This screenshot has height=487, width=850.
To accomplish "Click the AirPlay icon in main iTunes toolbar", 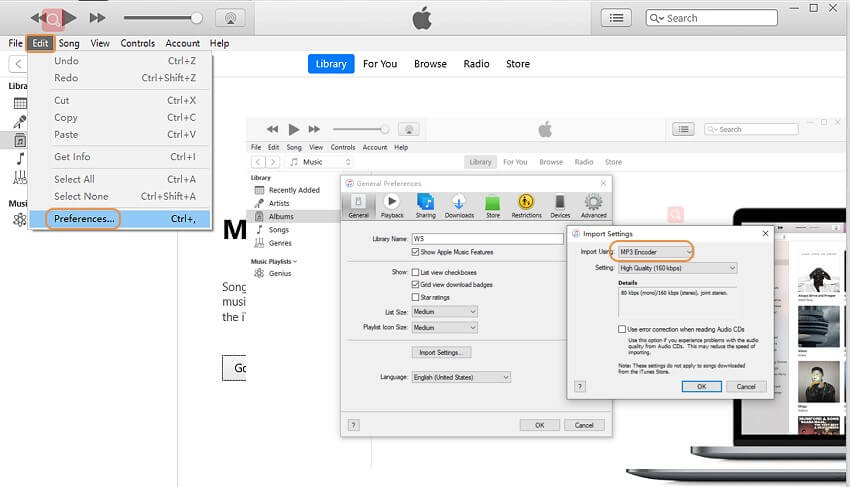I will tap(230, 18).
